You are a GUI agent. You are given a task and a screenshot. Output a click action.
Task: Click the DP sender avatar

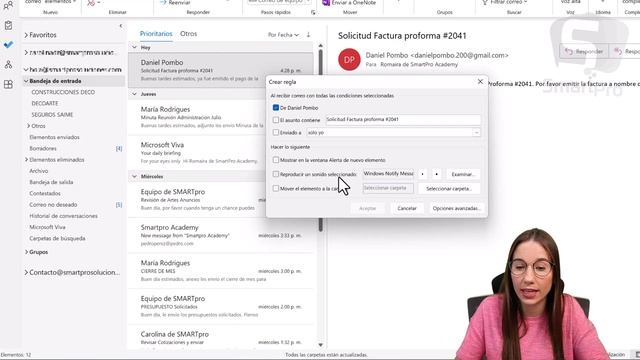(x=349, y=60)
